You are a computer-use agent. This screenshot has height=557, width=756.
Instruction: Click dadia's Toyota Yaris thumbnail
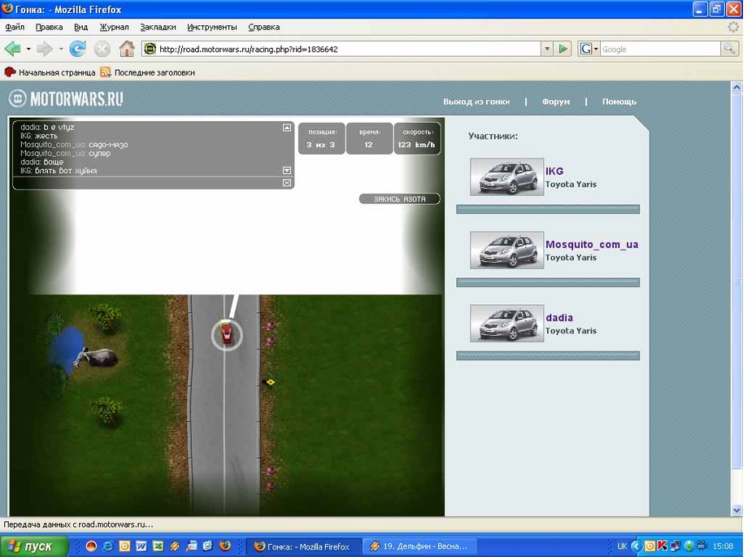point(506,324)
